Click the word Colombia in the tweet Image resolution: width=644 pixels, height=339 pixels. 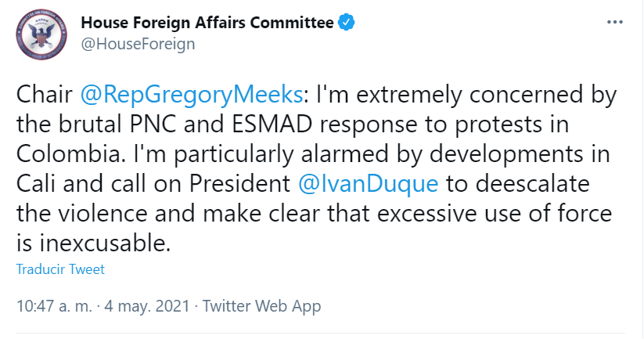(x=70, y=153)
